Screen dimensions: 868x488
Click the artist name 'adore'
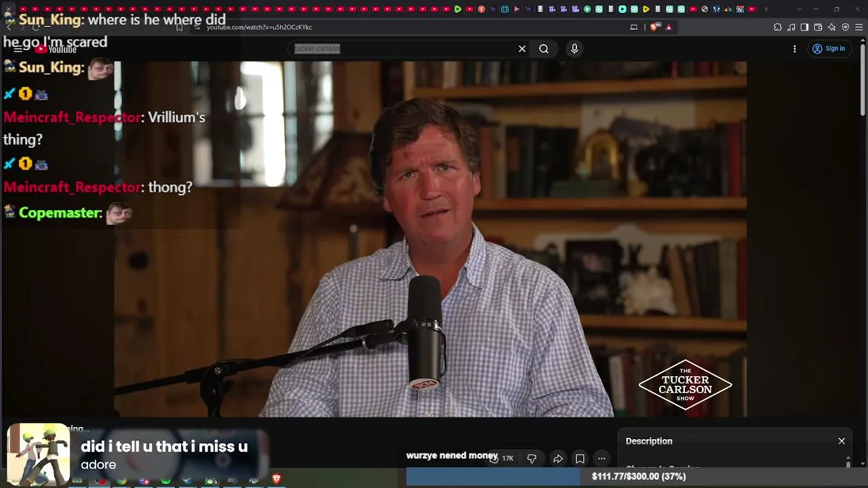[x=98, y=465]
